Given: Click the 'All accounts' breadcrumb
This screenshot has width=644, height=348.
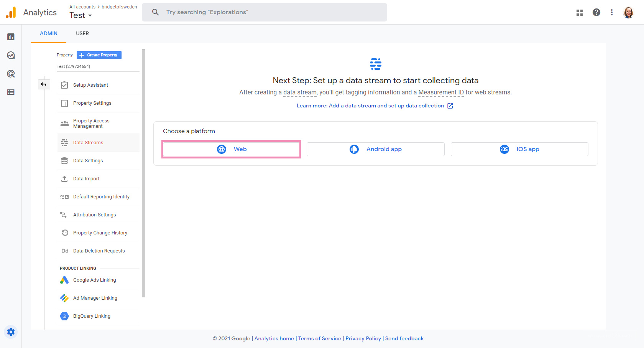Looking at the screenshot, I should click(x=82, y=7).
